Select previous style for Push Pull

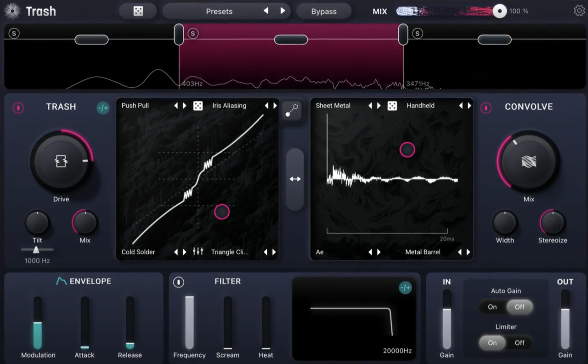175,106
